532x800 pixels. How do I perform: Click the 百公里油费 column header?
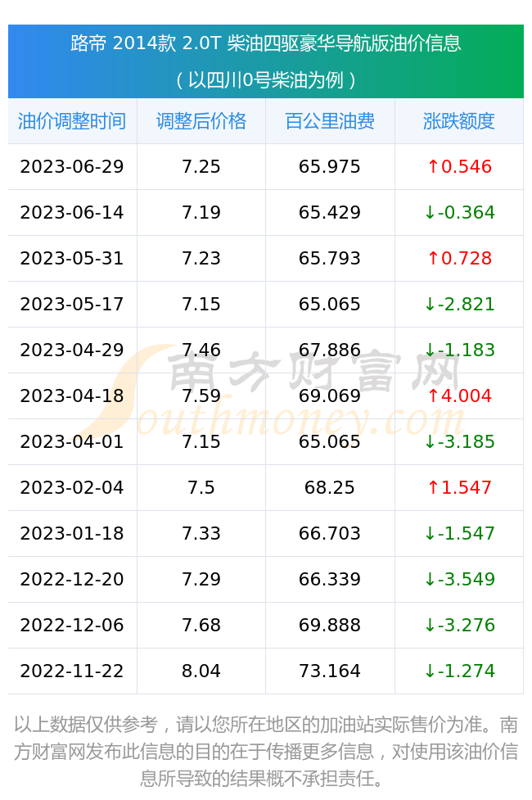(330, 121)
